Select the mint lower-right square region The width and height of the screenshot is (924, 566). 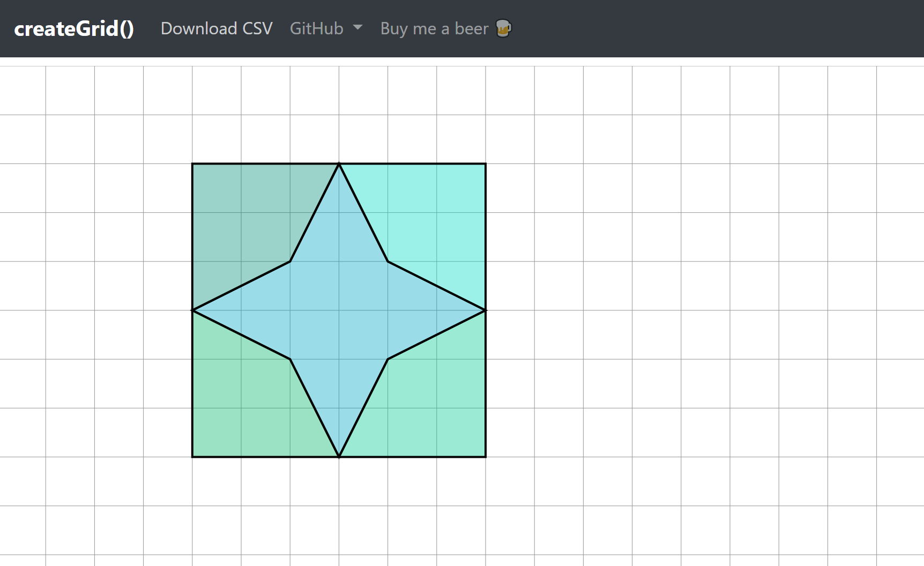pyautogui.click(x=437, y=407)
